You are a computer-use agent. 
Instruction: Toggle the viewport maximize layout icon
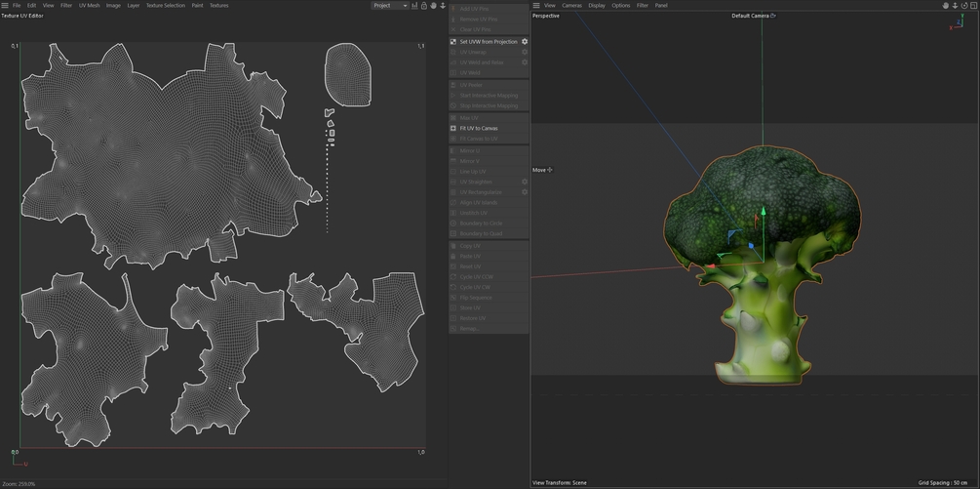(974, 5)
